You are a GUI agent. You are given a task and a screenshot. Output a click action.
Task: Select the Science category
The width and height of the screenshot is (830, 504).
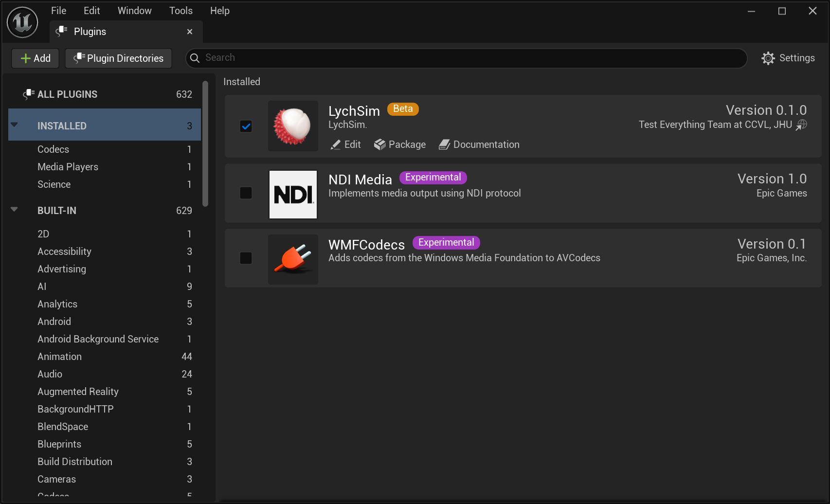pos(105,184)
